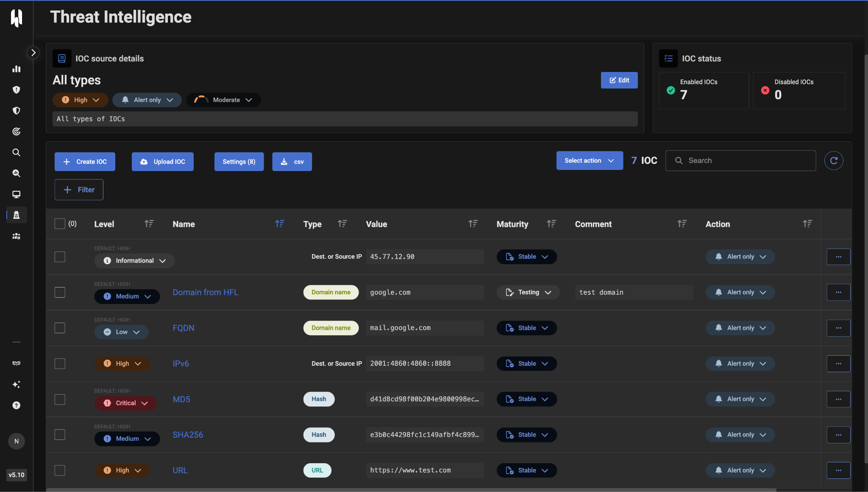Screen dimensions: 868x492
Task: Focus the IOC Search field
Action: click(x=741, y=160)
